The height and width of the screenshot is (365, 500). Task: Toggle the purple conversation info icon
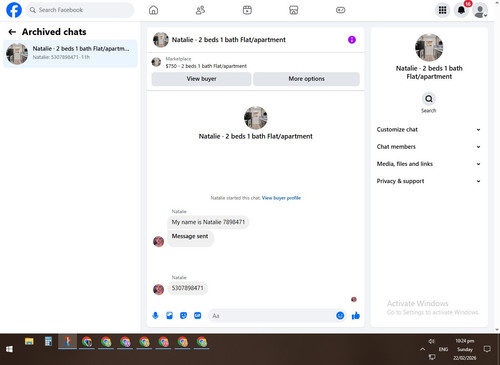click(352, 40)
